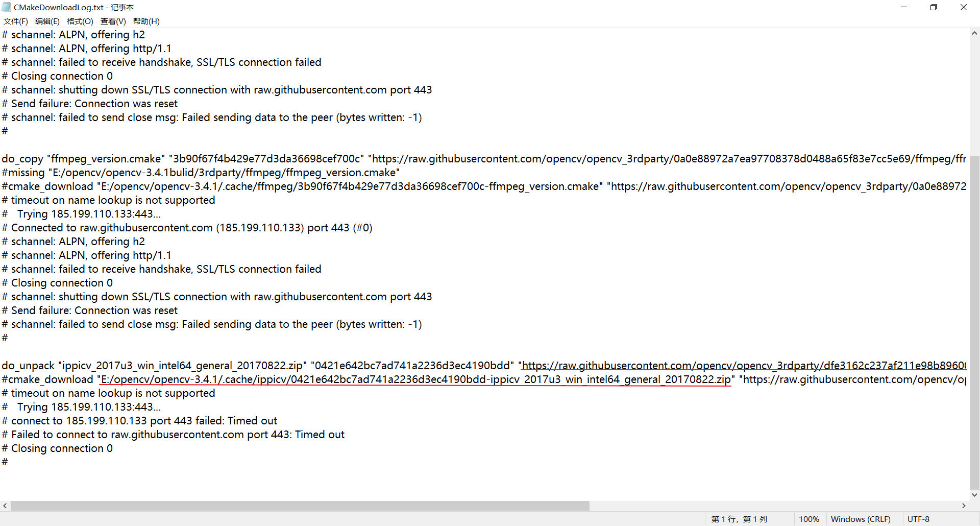980x526 pixels.
Task: Click the line starting 'do_copy "ffmpeg_version.cmake"'
Action: (483, 159)
